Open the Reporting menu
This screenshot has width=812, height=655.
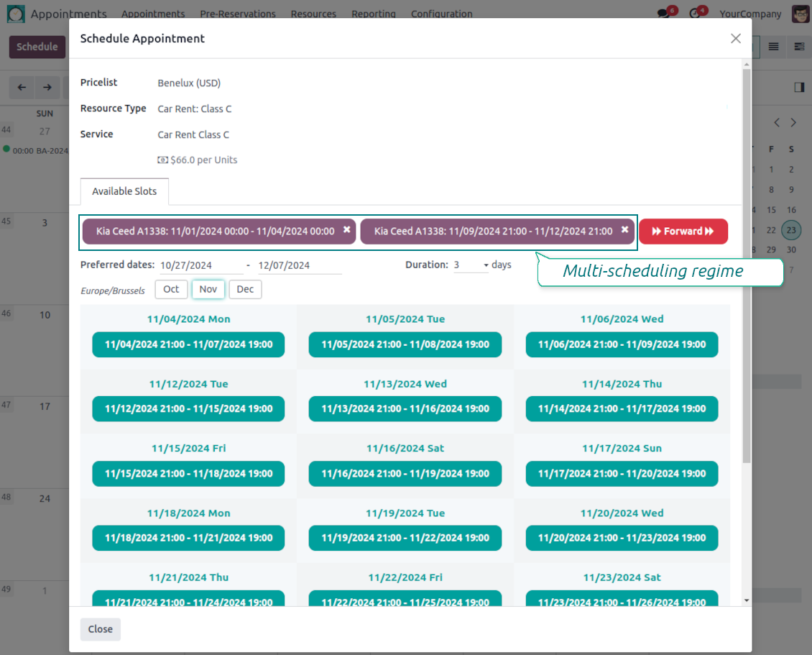pos(374,14)
